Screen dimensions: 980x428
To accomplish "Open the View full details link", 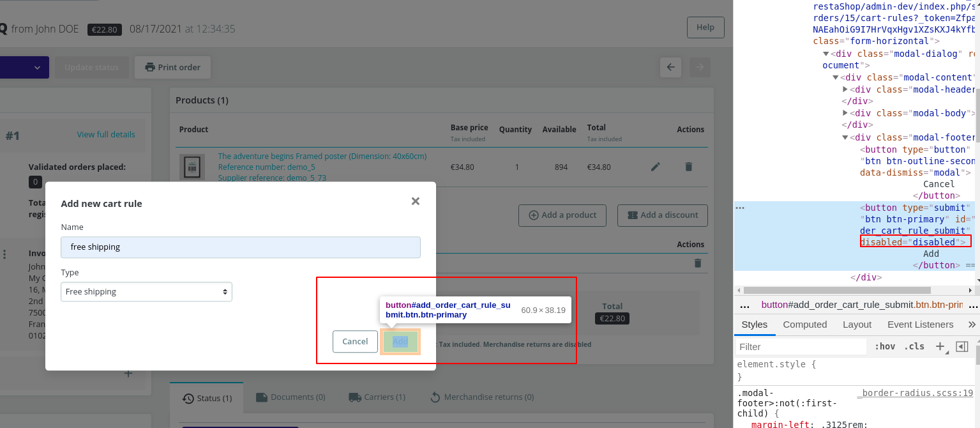I will [106, 134].
